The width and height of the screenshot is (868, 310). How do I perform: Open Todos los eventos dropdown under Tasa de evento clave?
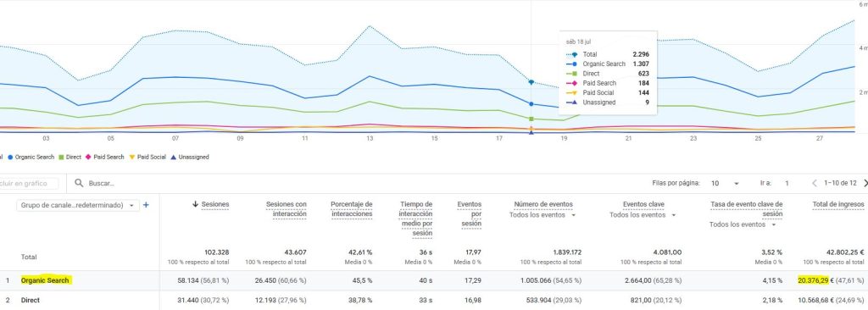click(x=742, y=224)
